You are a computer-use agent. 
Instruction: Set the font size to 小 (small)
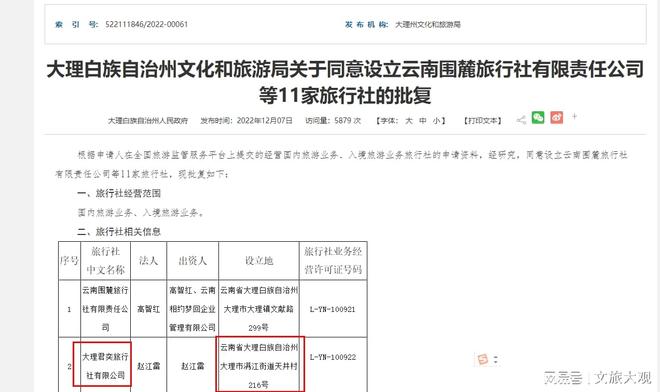point(436,121)
